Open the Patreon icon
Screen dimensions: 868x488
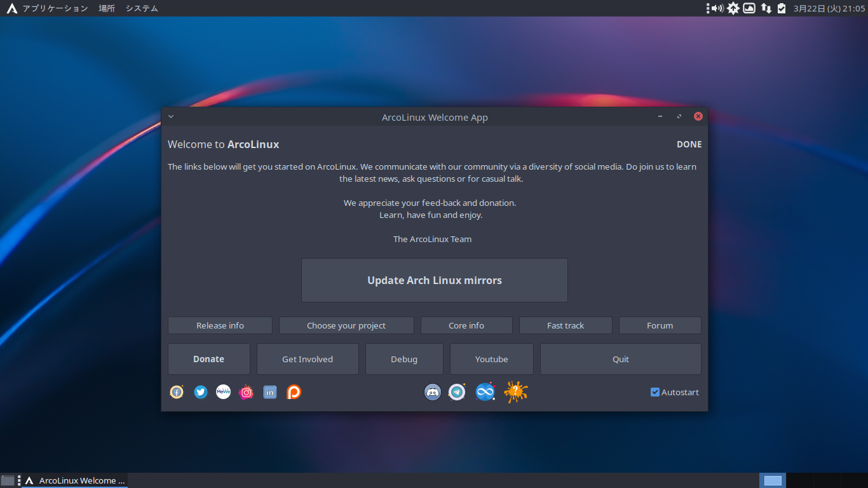[294, 392]
